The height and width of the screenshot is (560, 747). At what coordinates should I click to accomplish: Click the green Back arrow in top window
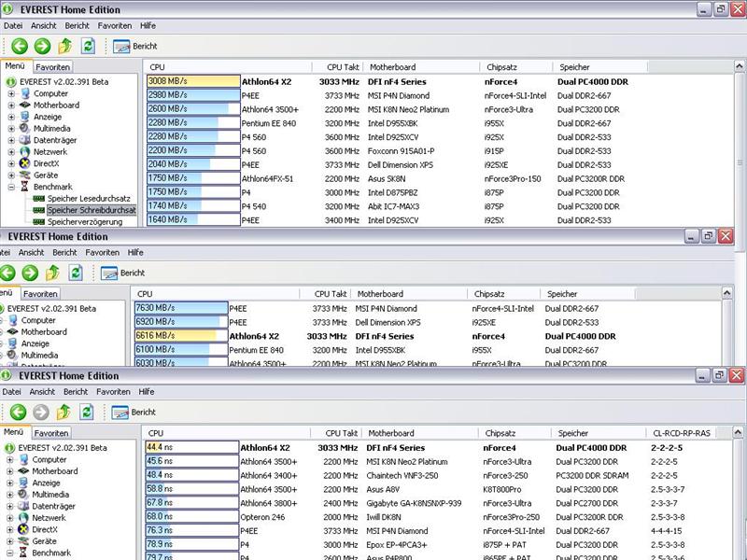(x=20, y=46)
